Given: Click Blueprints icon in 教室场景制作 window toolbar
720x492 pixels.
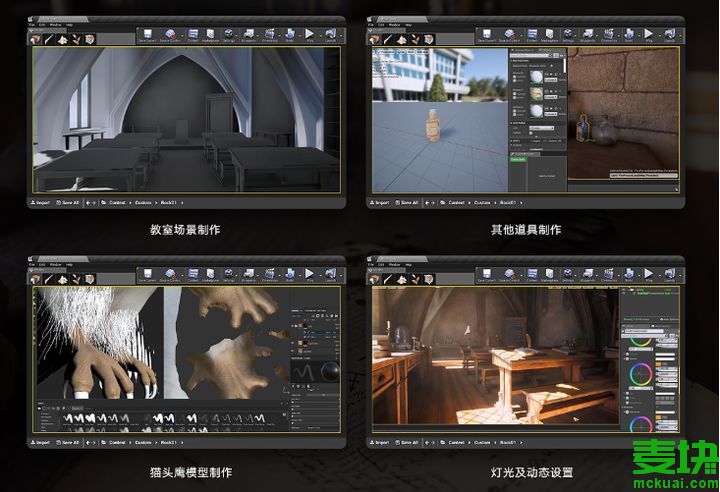Looking at the screenshot, I should (248, 35).
